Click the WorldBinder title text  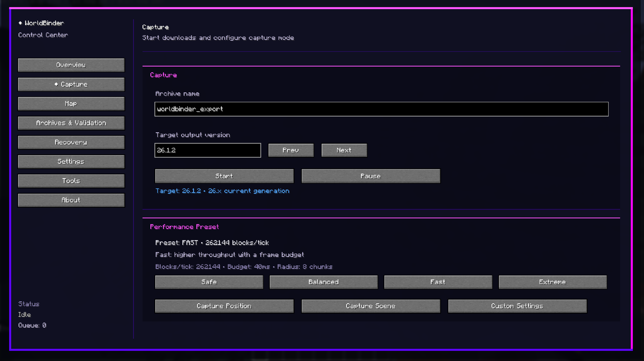pos(44,23)
